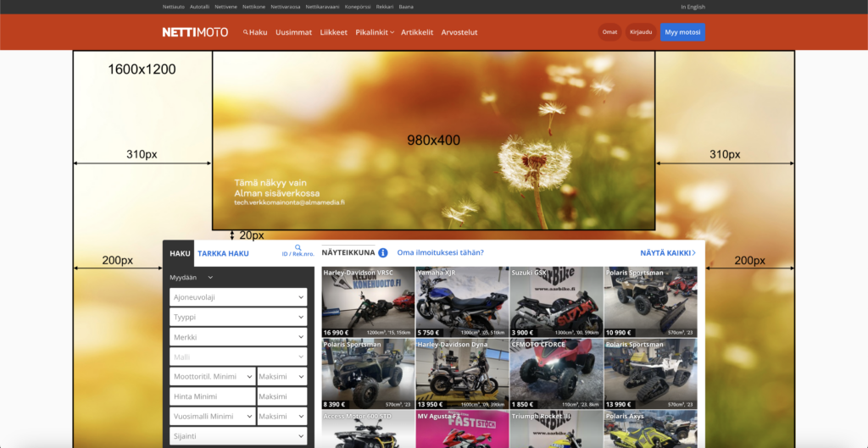Click the NÄYTEIKKUNA heading
The height and width of the screenshot is (448, 868).
point(348,252)
